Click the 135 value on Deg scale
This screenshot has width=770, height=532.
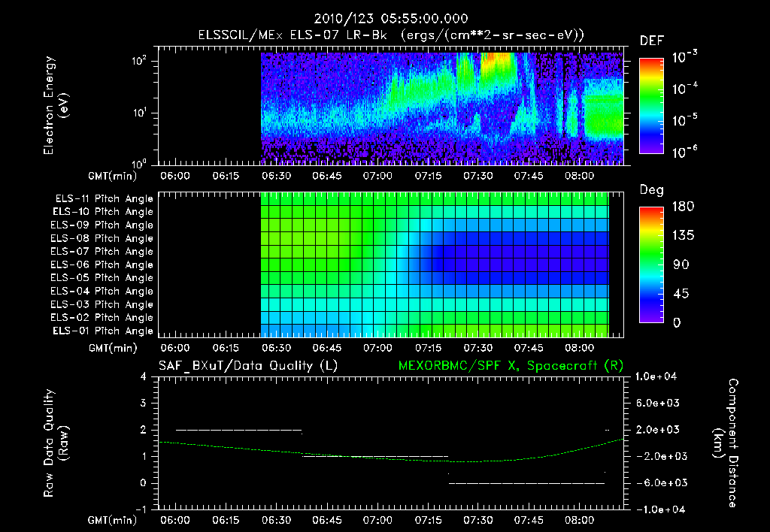(683, 236)
